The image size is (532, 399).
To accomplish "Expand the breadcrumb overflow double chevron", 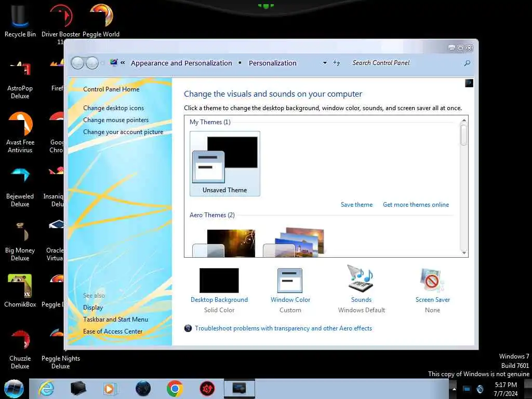I will (x=123, y=62).
